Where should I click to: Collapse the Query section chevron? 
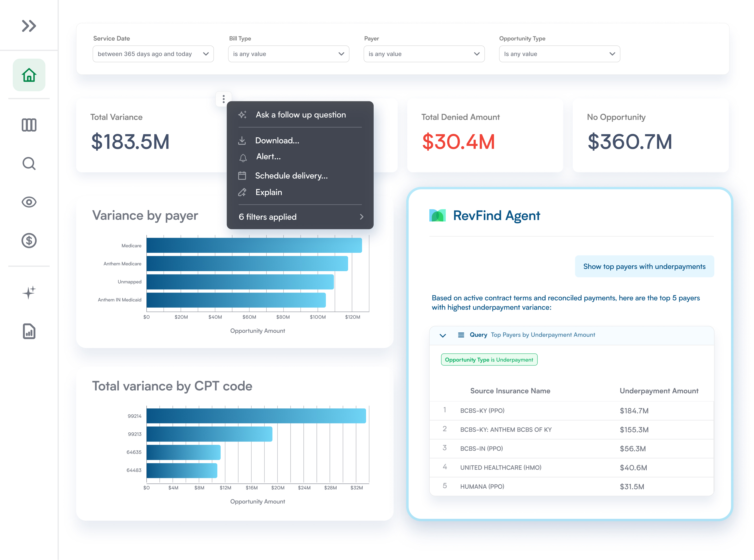pyautogui.click(x=442, y=335)
